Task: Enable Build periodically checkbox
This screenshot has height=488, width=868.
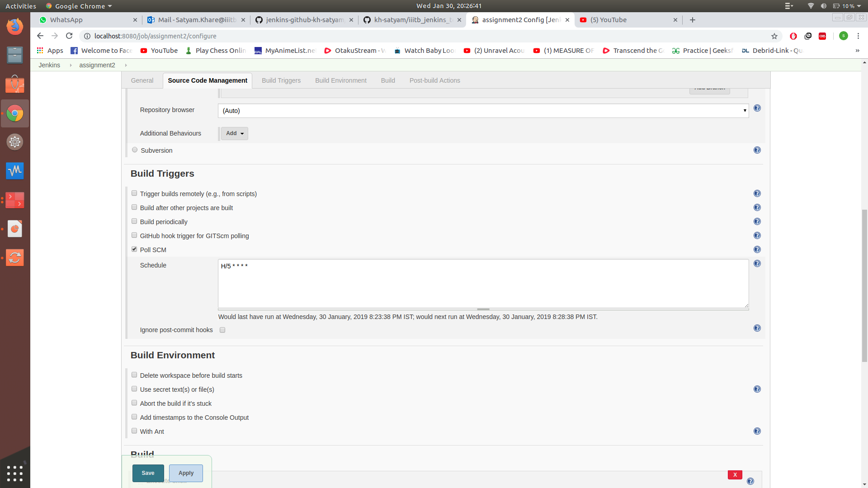Action: tap(134, 221)
